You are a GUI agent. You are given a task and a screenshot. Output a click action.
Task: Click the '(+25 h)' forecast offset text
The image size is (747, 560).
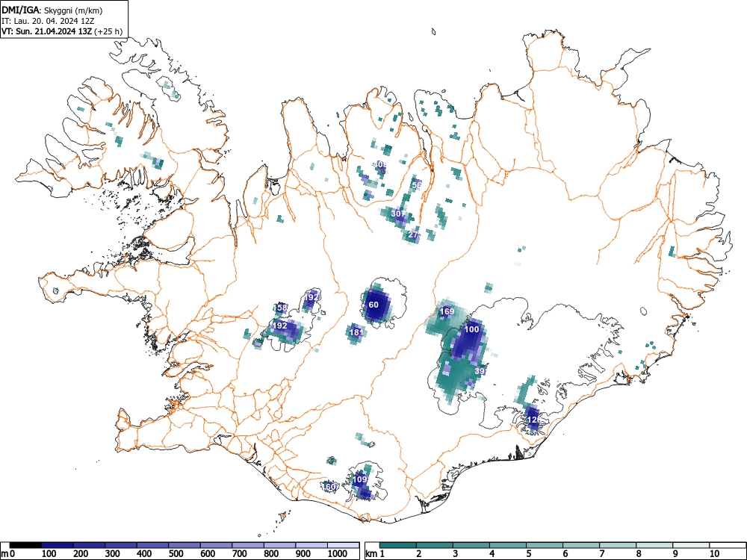[x=108, y=31]
